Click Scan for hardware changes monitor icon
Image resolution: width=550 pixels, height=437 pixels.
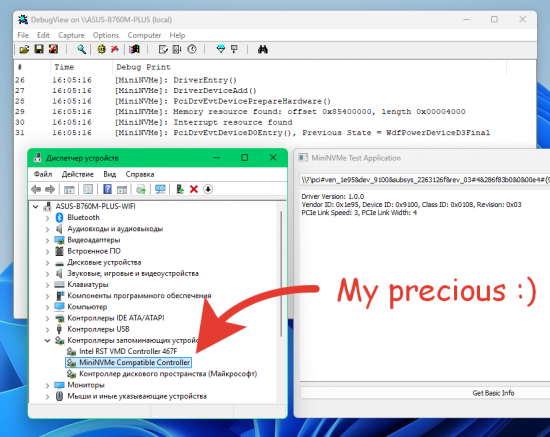[x=160, y=189]
